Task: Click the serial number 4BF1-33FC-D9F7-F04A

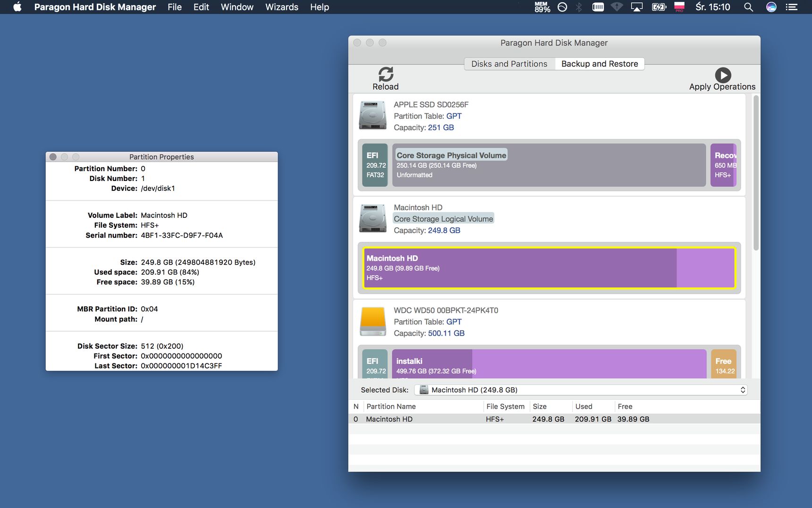Action: click(182, 235)
